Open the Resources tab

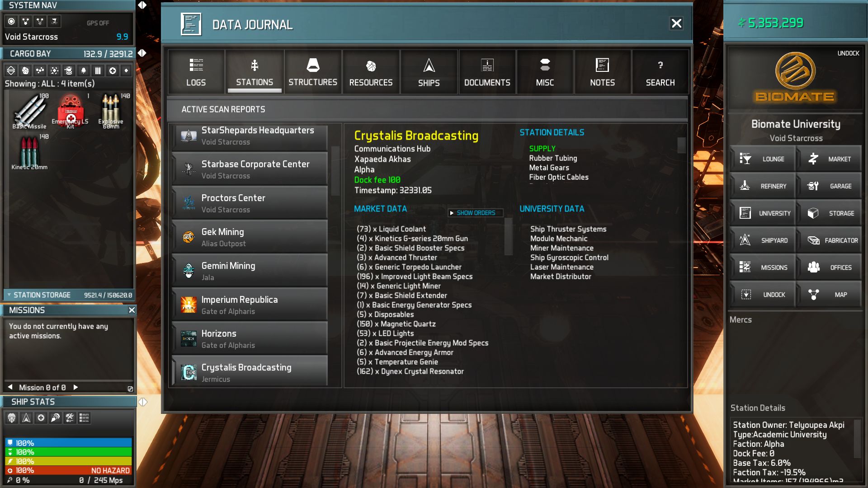pyautogui.click(x=371, y=72)
